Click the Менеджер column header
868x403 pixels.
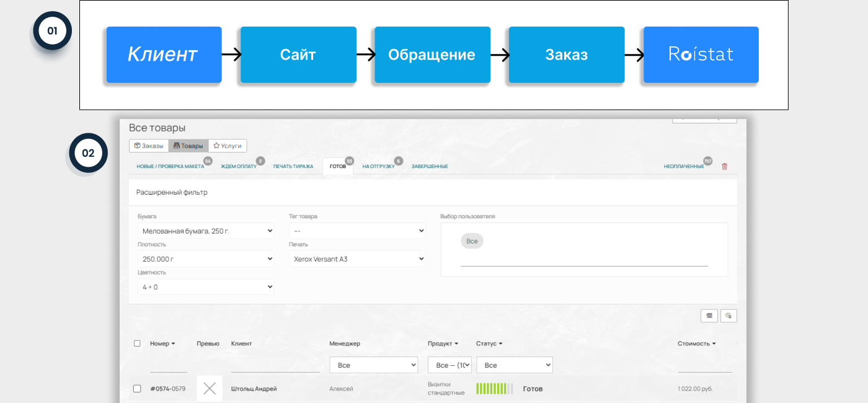coord(345,343)
